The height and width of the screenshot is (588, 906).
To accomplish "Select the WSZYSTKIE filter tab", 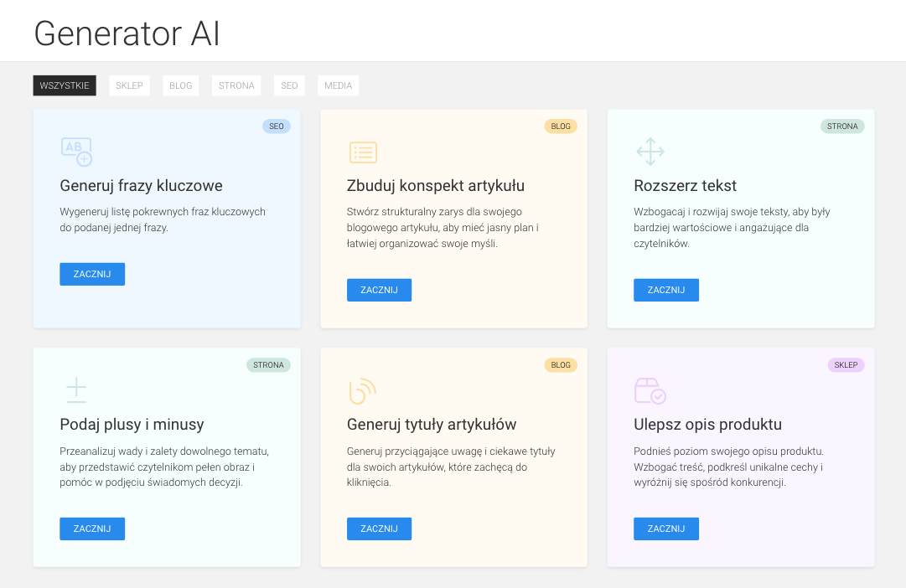I will click(x=64, y=85).
